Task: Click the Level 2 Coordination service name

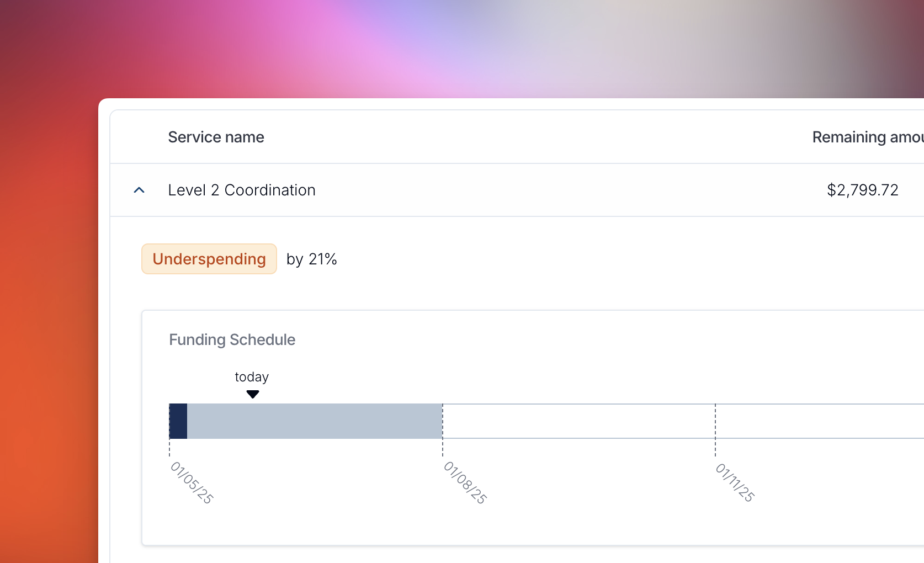Action: [241, 190]
